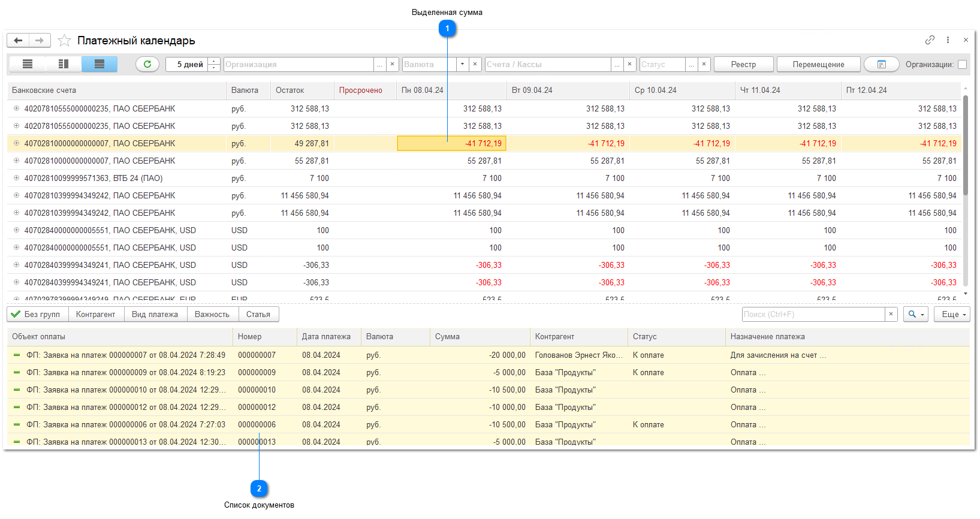
Task: Add Платежный календарь to favorites with the star
Action: 65,40
